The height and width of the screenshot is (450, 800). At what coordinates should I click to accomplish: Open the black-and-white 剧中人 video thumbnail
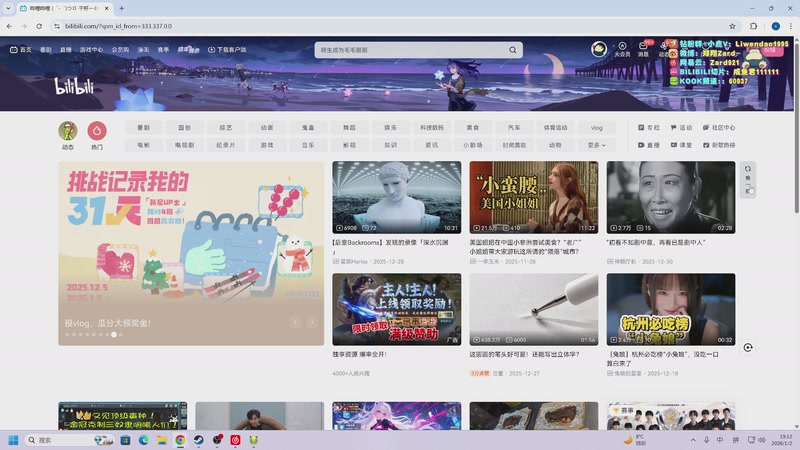click(671, 197)
